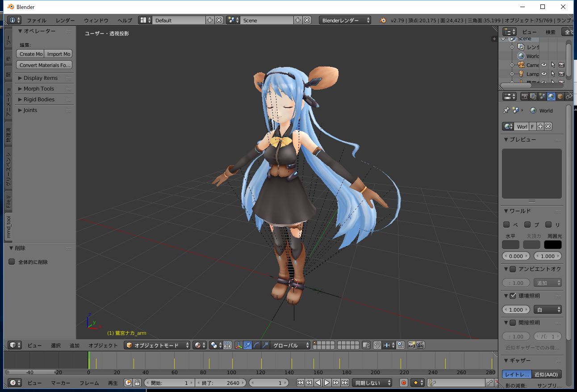Open the ウィンドウ menu
The image size is (577, 392).
click(x=96, y=21)
